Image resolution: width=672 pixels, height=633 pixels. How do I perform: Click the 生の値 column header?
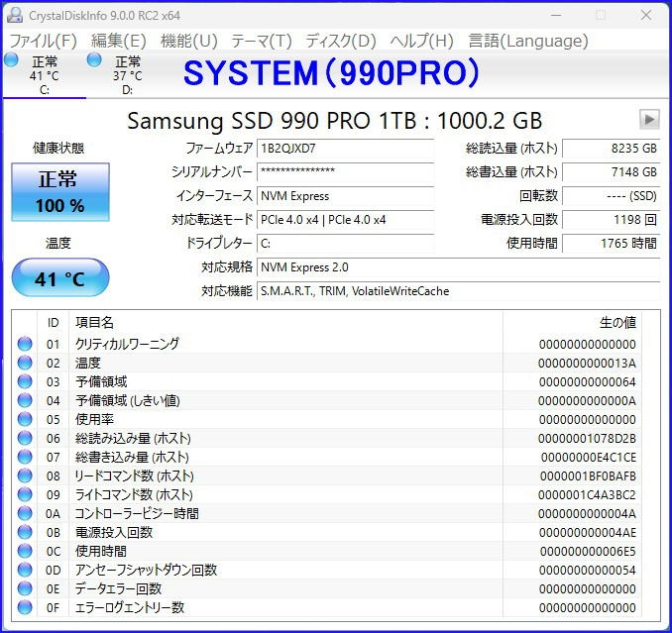(x=572, y=323)
